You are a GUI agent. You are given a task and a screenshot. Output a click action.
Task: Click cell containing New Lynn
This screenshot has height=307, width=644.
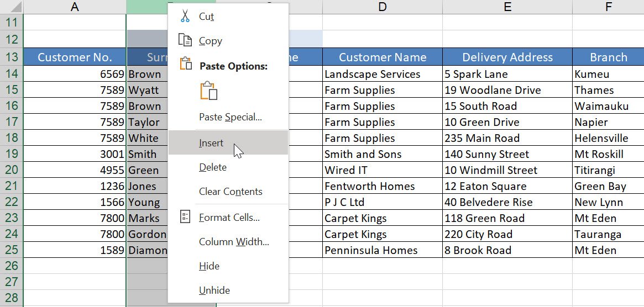608,202
